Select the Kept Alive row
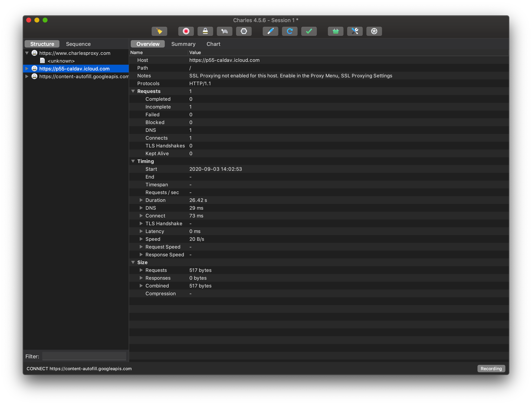This screenshot has width=532, height=405. [319, 153]
